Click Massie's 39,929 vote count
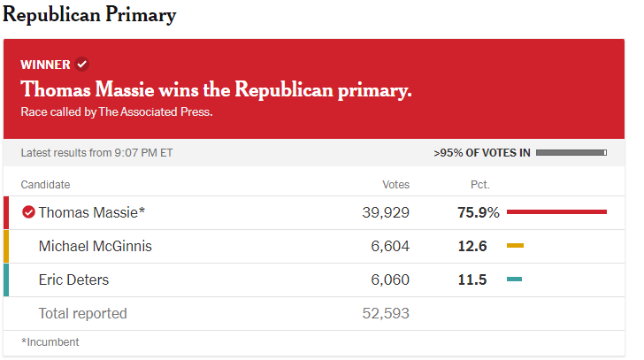 tap(386, 212)
